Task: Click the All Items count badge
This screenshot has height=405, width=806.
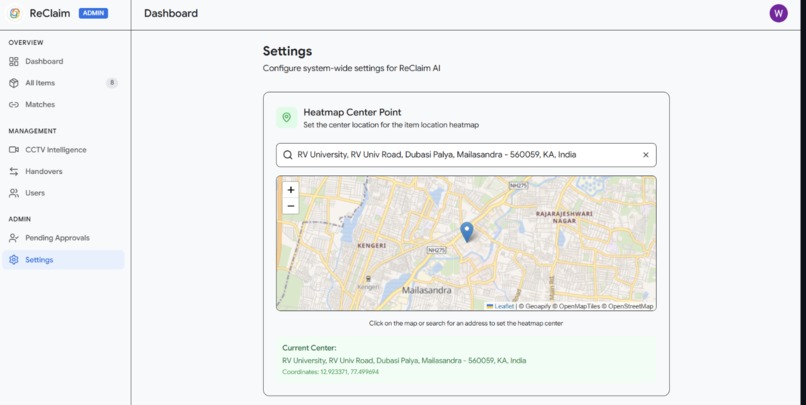Action: (112, 83)
